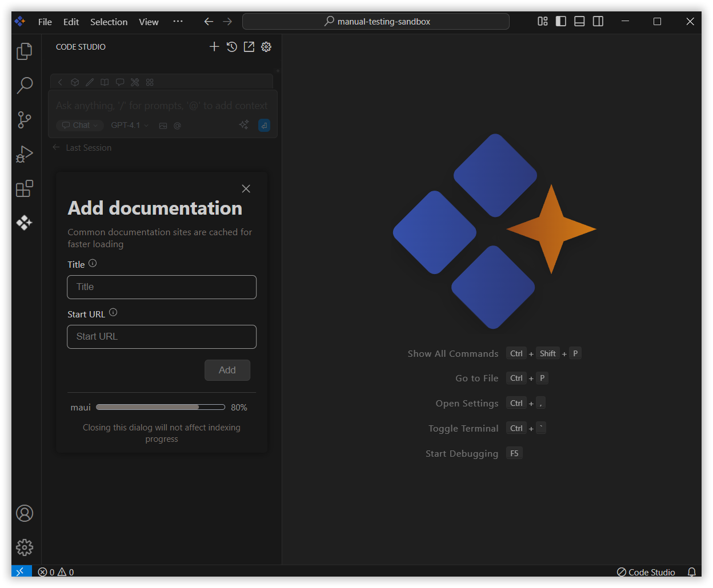Open the Manage gear in the activity bar
713x588 pixels.
click(25, 547)
